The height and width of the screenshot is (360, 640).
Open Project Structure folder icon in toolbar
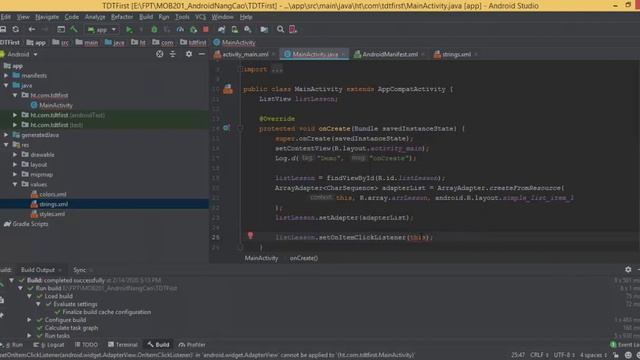click(x=264, y=29)
